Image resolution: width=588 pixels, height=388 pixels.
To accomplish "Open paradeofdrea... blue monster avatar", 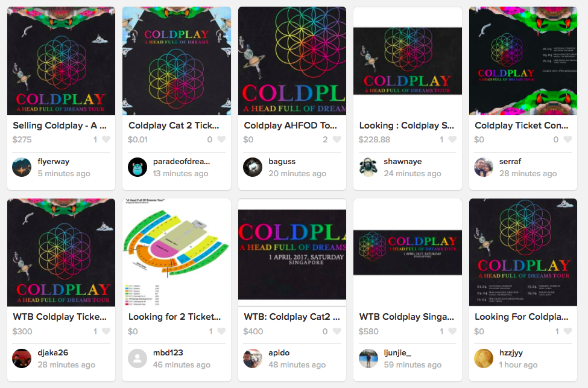I will point(138,167).
